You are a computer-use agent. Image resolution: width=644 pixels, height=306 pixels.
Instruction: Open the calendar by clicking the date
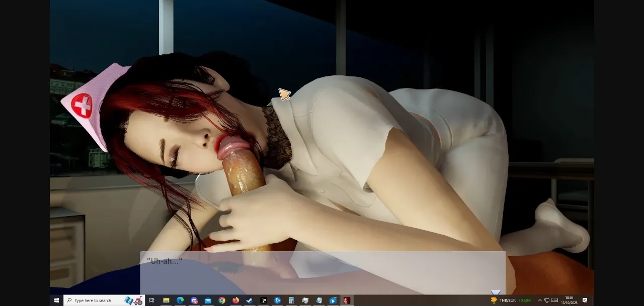[568, 300]
